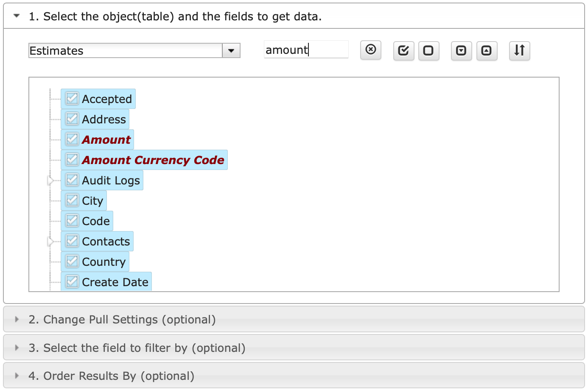Expand all tree nodes button

click(x=461, y=51)
